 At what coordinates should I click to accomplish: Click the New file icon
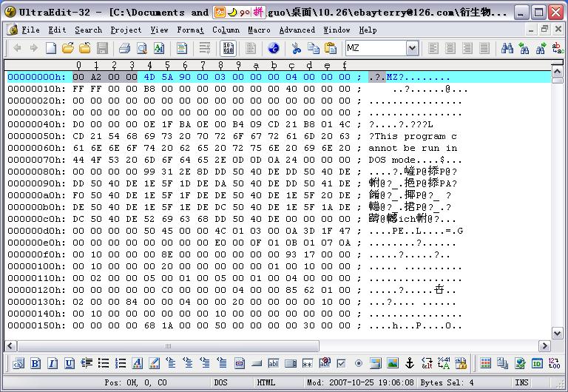(51, 48)
